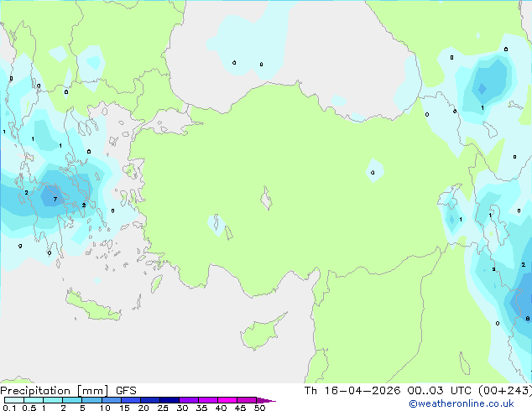The width and height of the screenshot is (532, 411).
Task: Click the magenta swatch between 40 and 45
Action: [x=227, y=400]
